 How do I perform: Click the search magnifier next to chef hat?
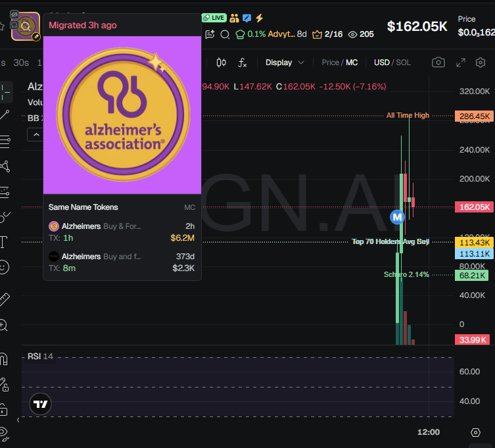click(x=225, y=34)
